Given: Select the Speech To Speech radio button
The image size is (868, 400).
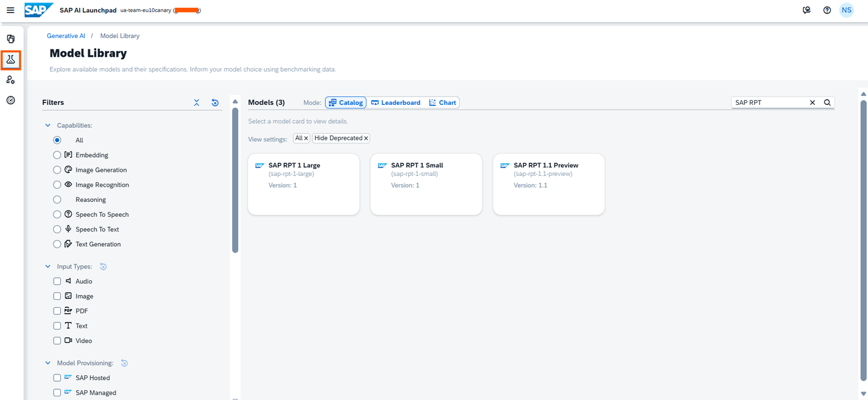Looking at the screenshot, I should click(57, 214).
